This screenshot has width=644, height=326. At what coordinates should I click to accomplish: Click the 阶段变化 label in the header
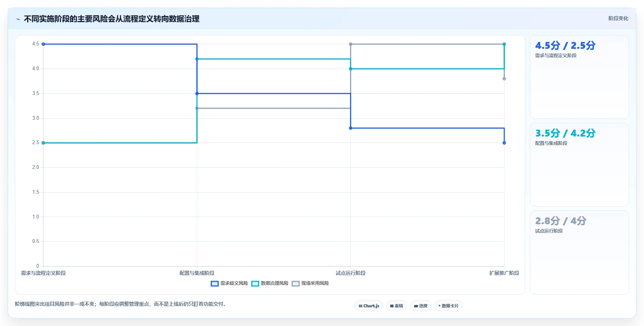pos(618,18)
